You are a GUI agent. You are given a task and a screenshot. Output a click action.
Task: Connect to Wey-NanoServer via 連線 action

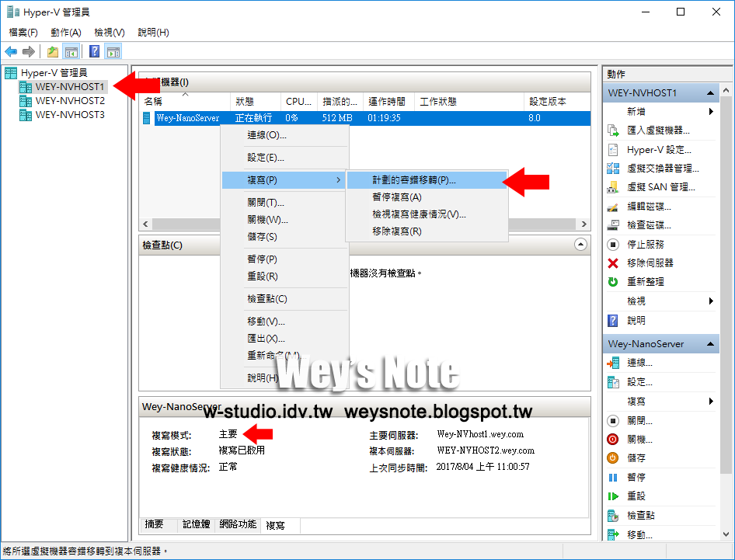(x=650, y=362)
